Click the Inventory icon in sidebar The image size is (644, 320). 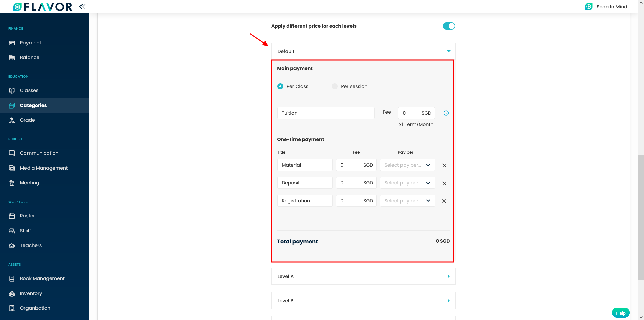coord(12,294)
